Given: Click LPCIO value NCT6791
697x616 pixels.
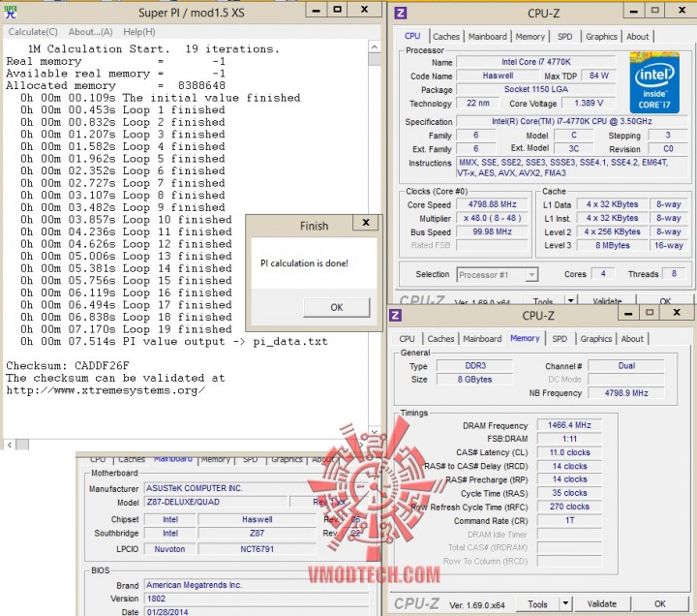Looking at the screenshot, I should (x=257, y=549).
